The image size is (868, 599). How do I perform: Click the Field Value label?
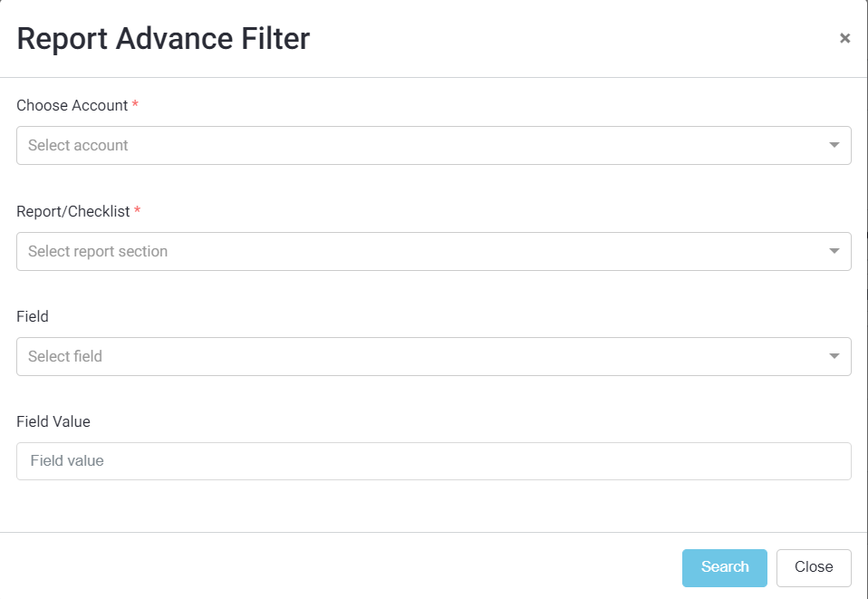53,421
